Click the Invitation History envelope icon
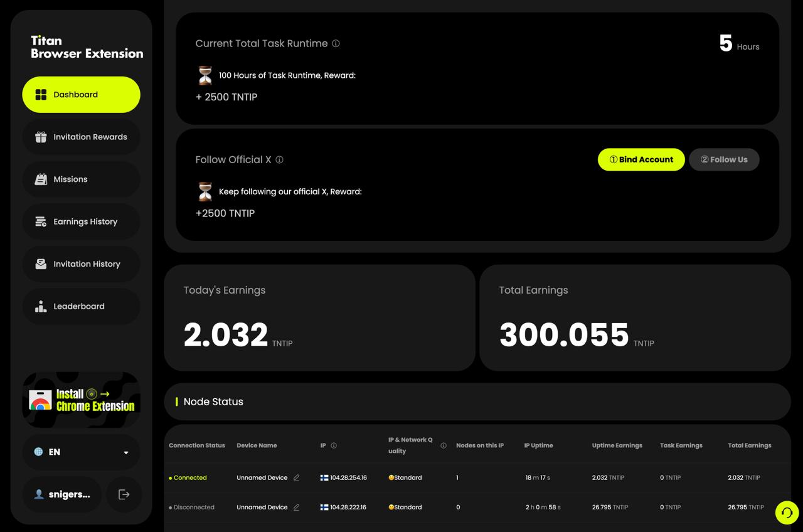The image size is (803, 532). tap(41, 264)
